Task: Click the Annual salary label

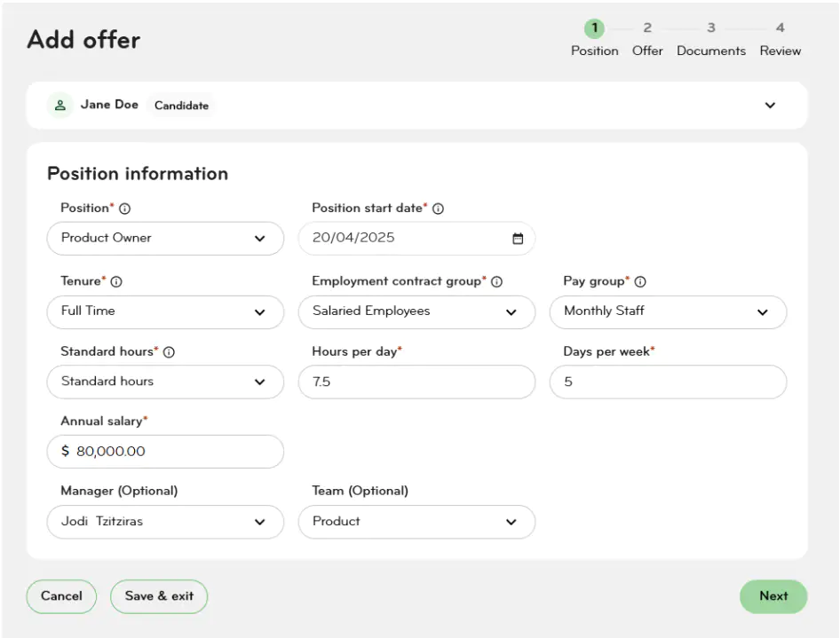Action: tap(103, 421)
